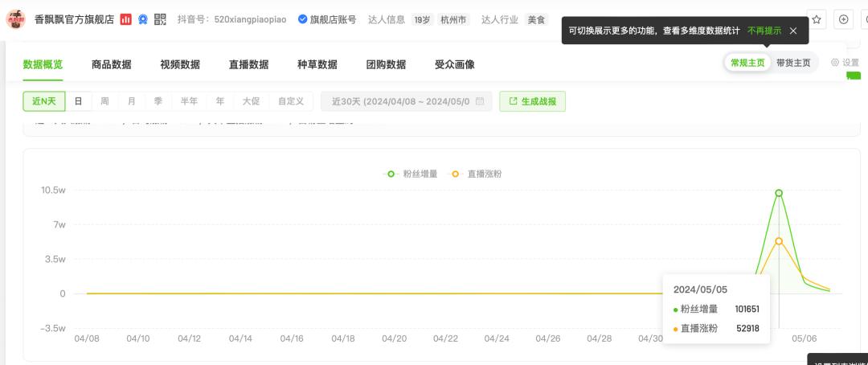
Task: Click the circled plus icon
Action: pyautogui.click(x=843, y=19)
